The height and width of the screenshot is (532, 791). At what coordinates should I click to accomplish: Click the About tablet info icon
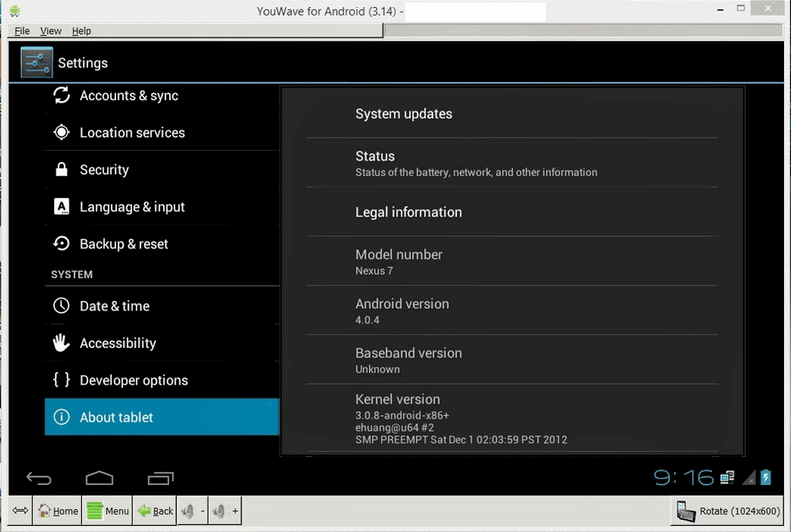[x=62, y=417]
